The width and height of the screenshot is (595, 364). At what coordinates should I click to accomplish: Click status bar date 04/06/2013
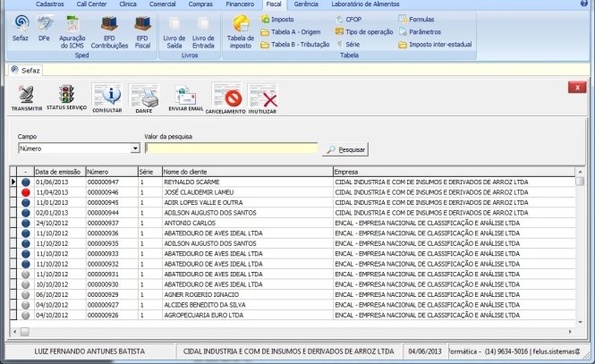pyautogui.click(x=425, y=351)
